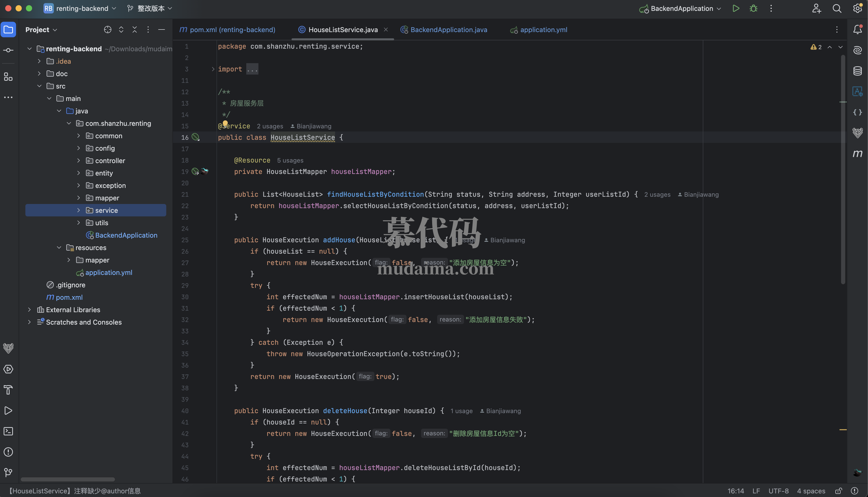This screenshot has height=497, width=868.
Task: Open the Database tool window icon
Action: [857, 71]
